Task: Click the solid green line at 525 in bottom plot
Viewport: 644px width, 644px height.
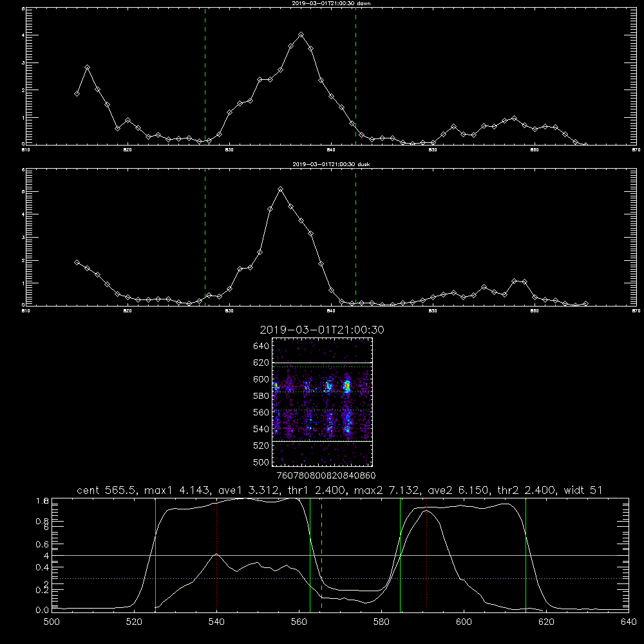Action: point(155,554)
